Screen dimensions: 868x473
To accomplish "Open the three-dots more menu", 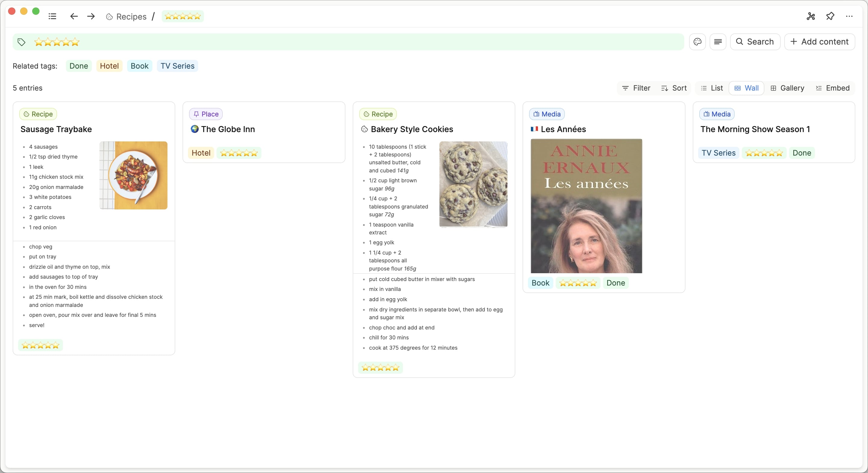I will click(849, 16).
